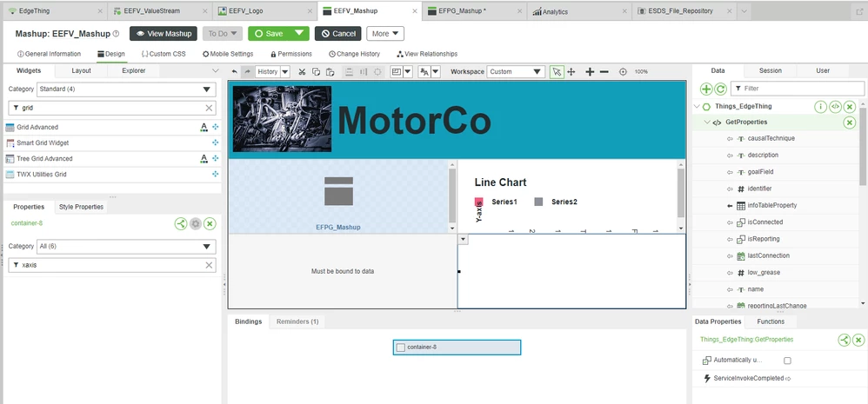The height and width of the screenshot is (404, 868).
Task: Add new data entity with plus icon
Action: (x=706, y=89)
